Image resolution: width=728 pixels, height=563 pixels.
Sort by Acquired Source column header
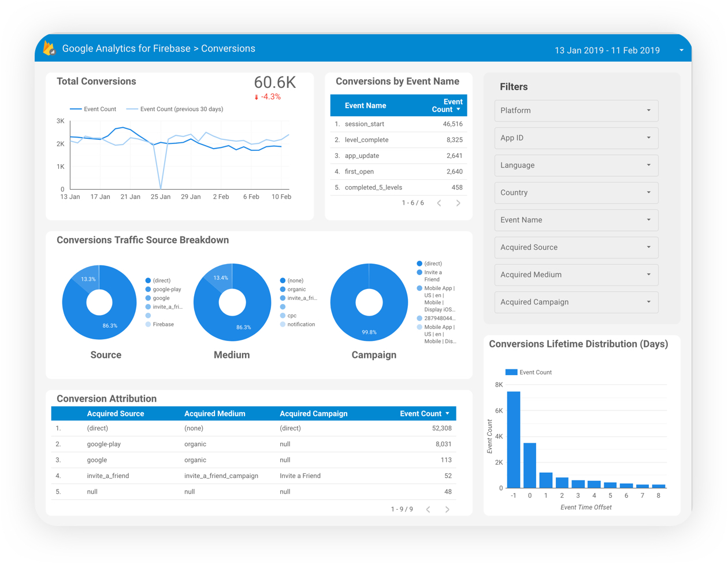pos(116,414)
